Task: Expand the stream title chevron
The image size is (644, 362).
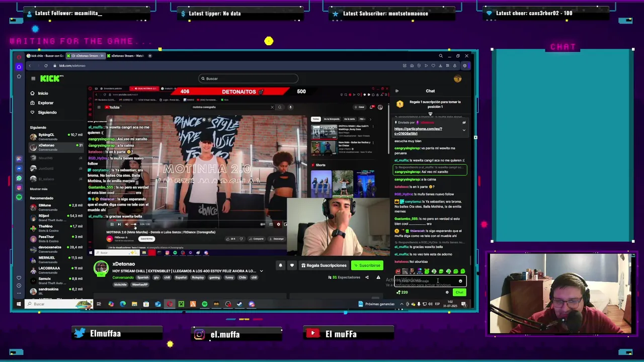Action: [261, 271]
